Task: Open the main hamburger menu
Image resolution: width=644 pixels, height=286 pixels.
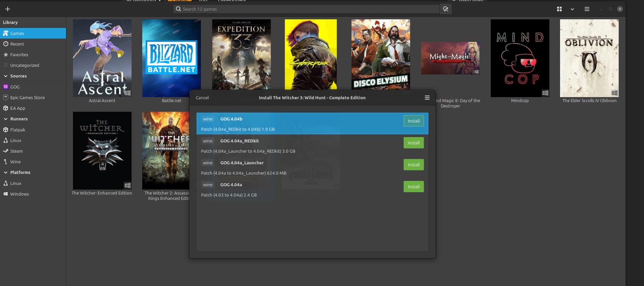Action: (587, 9)
